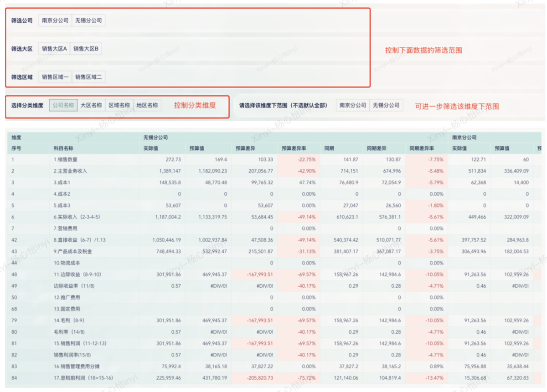Select the 南京分公司 company filter
The width and height of the screenshot is (547, 392).
pos(55,20)
